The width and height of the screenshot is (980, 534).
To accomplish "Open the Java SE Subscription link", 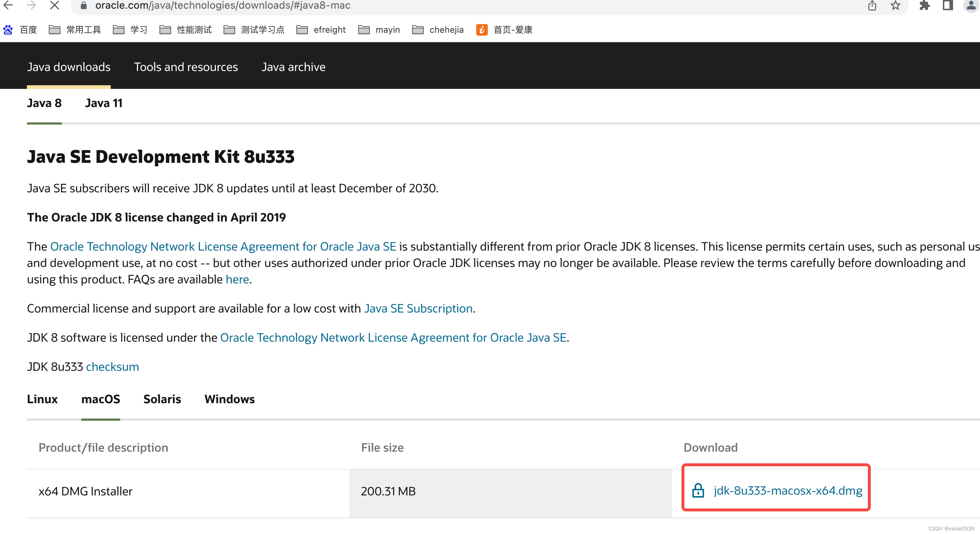I will 418,308.
